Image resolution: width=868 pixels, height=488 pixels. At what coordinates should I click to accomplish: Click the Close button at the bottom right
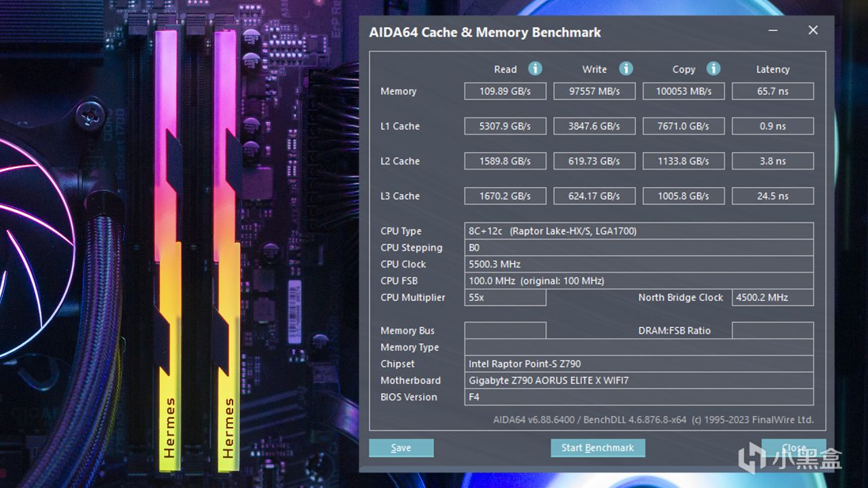793,447
